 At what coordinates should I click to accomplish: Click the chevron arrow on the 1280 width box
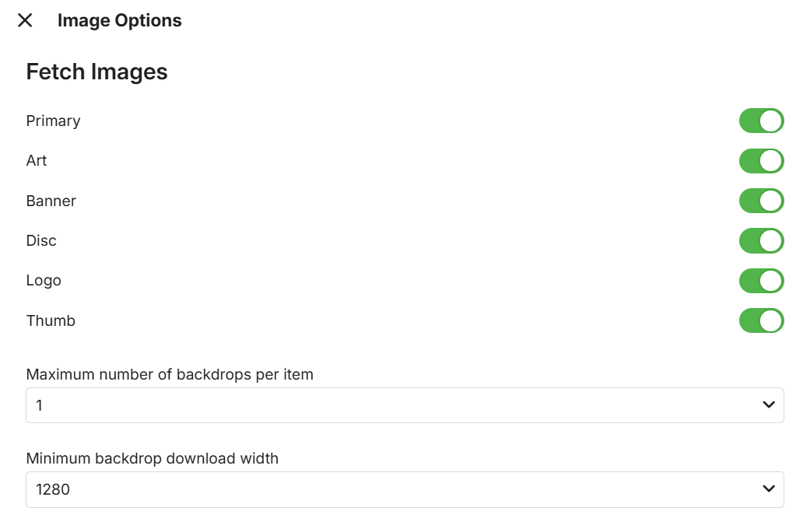coord(769,489)
